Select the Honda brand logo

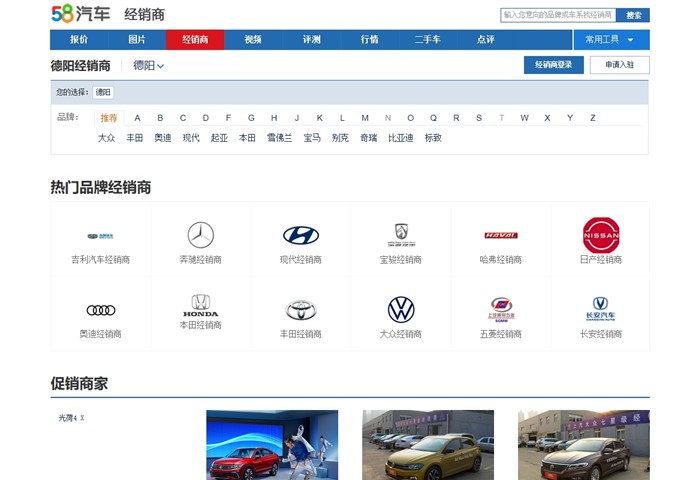tap(200, 305)
